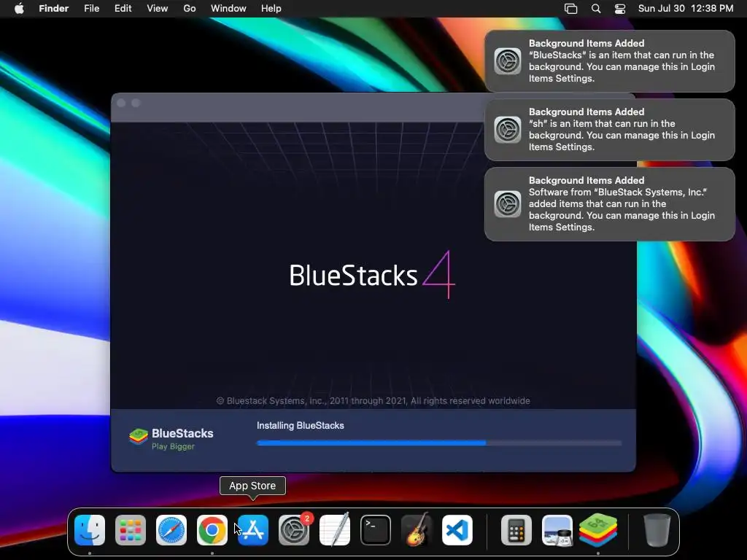Open TextEdit from the Dock
747x560 pixels.
(x=334, y=530)
